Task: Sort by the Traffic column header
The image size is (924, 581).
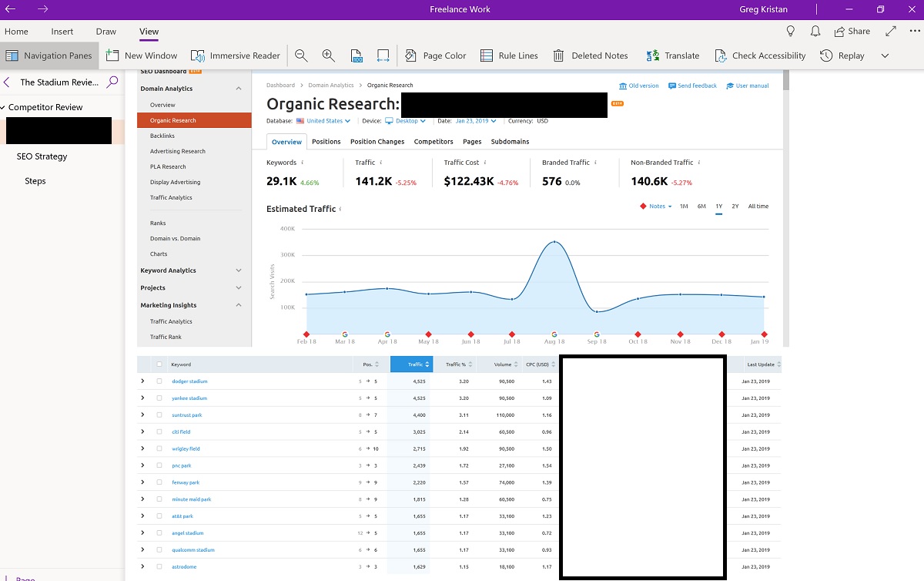Action: [411, 364]
